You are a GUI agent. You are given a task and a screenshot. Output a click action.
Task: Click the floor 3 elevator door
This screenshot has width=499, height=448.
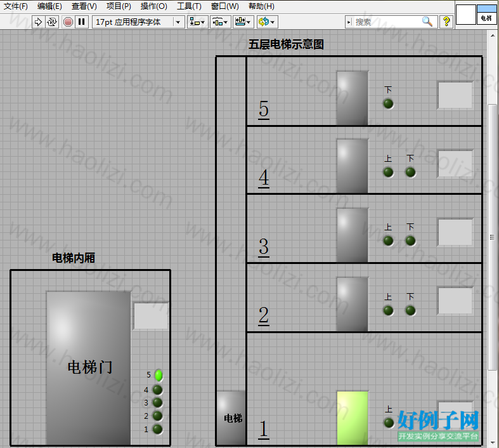[x=353, y=235]
